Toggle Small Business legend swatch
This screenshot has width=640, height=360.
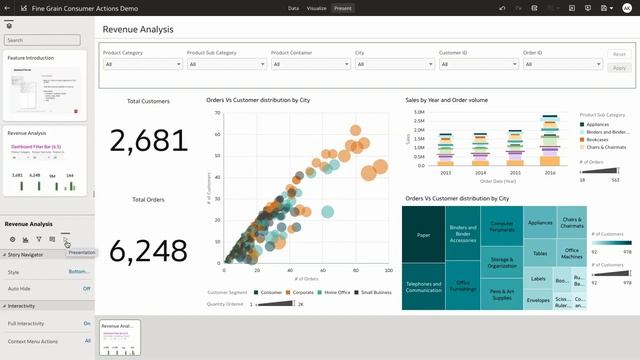tap(356, 293)
